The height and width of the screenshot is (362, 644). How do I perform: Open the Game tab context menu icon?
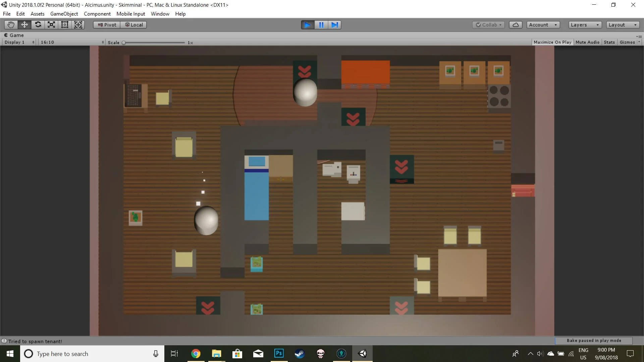639,36
